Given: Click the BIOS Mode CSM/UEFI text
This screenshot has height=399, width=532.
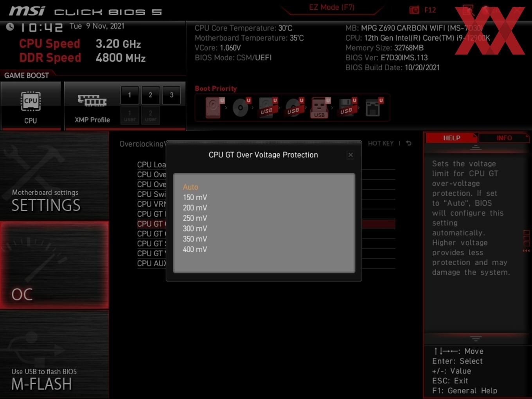Looking at the screenshot, I should coord(233,58).
